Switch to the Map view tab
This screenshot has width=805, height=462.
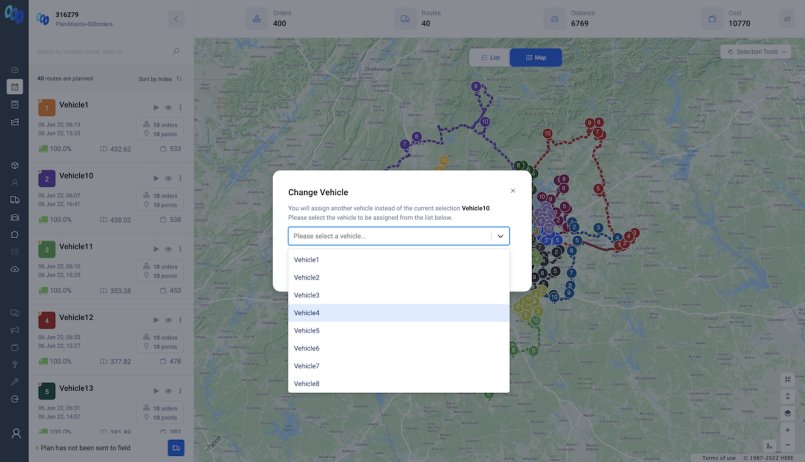[536, 58]
